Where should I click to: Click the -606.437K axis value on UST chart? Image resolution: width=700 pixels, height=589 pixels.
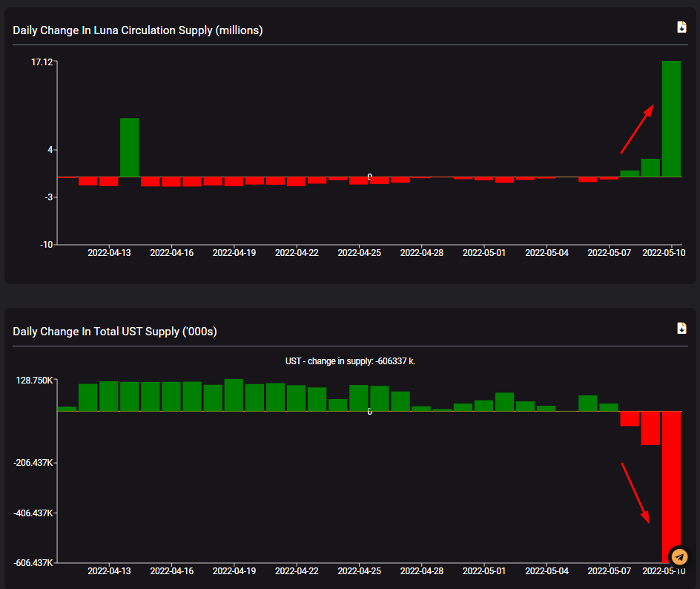click(33, 562)
